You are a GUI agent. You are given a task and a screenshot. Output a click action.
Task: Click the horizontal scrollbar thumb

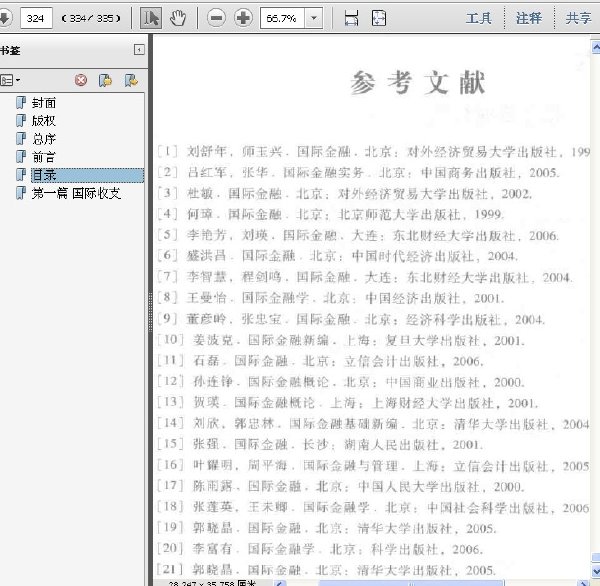click(411, 583)
